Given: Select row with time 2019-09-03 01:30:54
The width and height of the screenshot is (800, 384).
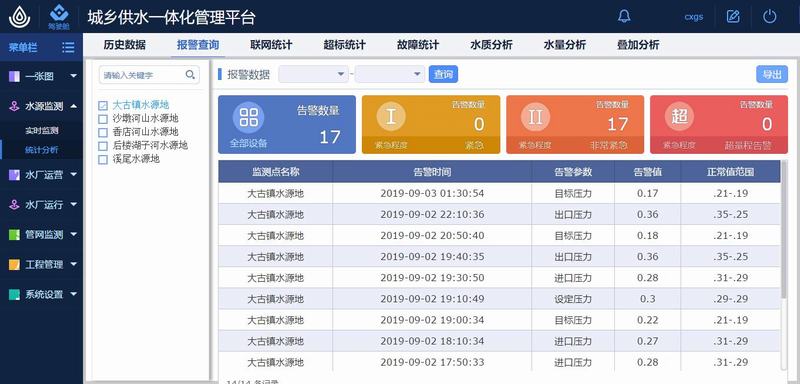Looking at the screenshot, I should (x=499, y=193).
